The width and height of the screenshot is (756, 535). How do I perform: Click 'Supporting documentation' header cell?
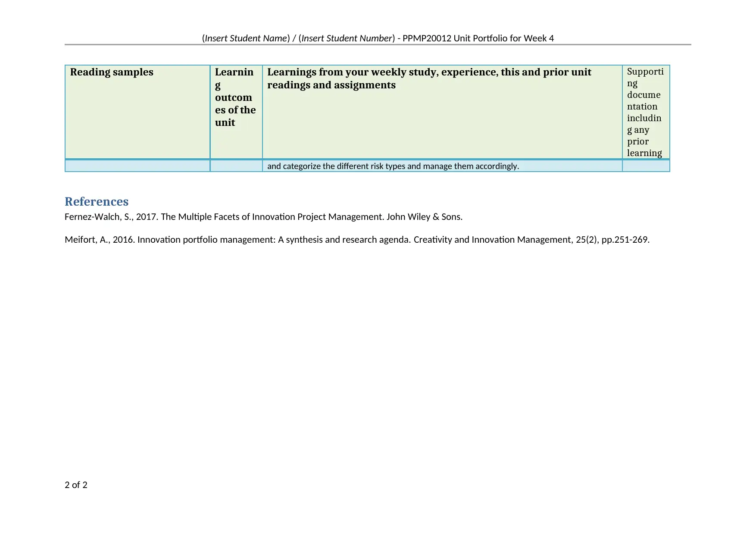(x=646, y=112)
